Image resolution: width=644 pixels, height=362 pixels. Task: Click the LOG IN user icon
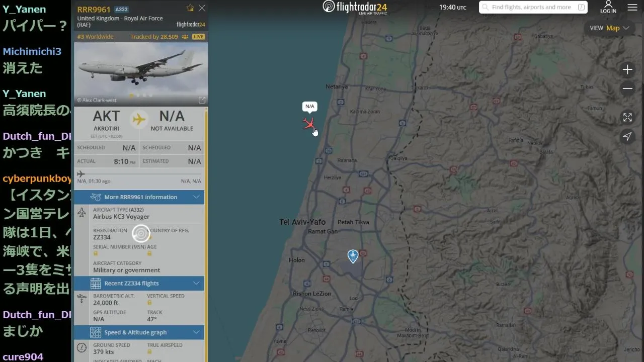(608, 7)
